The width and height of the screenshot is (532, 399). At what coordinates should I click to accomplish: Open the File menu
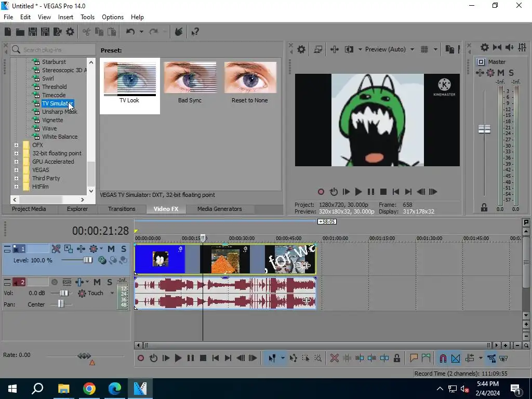click(x=8, y=17)
